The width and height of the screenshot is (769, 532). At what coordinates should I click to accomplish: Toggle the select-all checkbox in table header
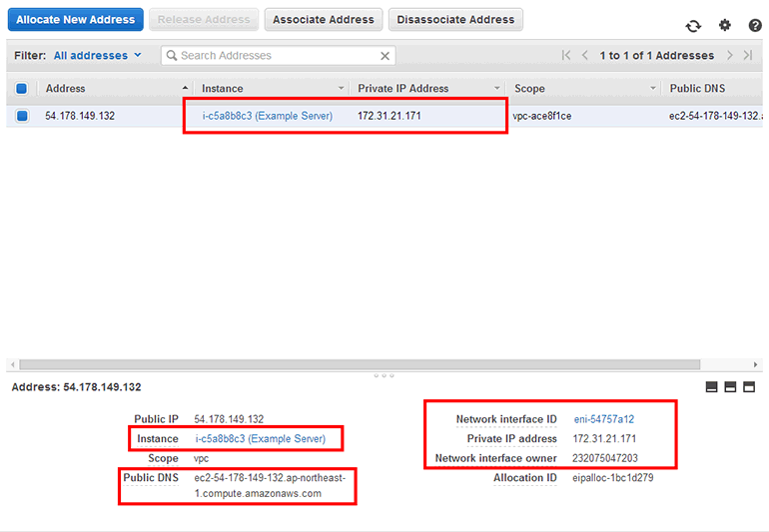tap(22, 89)
